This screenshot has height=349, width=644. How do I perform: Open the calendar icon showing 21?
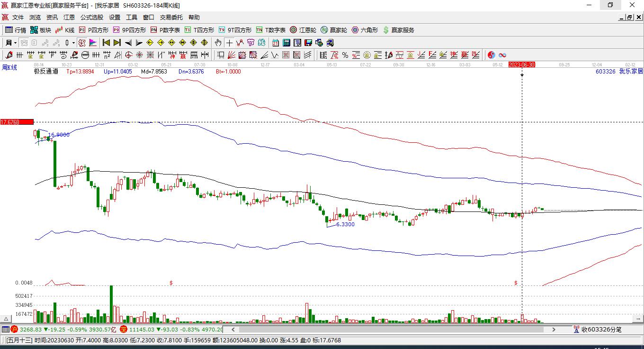pyautogui.click(x=275, y=43)
